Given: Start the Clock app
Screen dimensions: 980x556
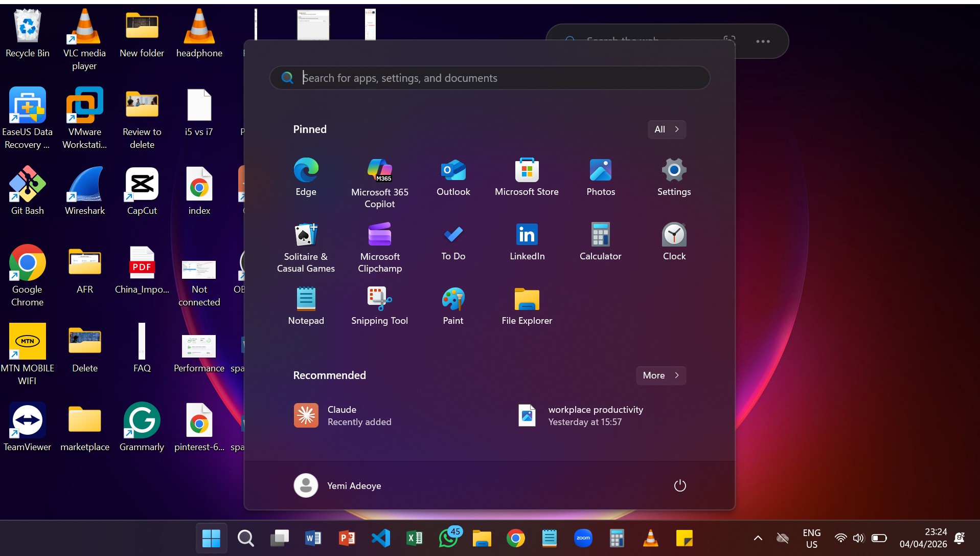Looking at the screenshot, I should pos(673,241).
